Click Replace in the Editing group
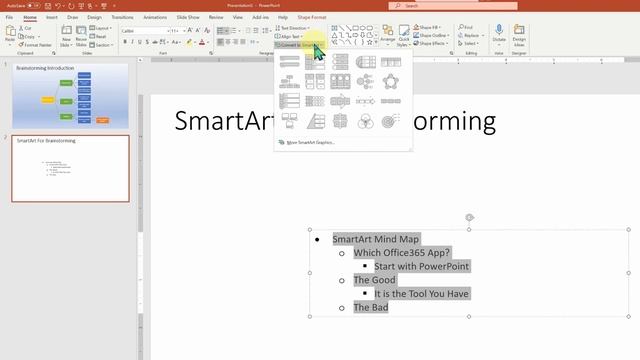Screen dimensions: 640x360 point(471,36)
